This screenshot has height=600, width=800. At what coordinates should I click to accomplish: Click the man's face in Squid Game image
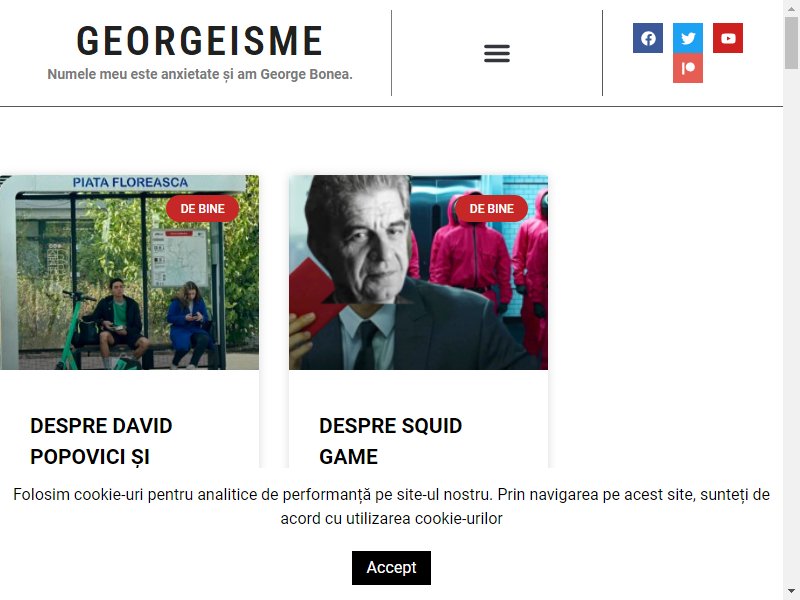click(362, 245)
